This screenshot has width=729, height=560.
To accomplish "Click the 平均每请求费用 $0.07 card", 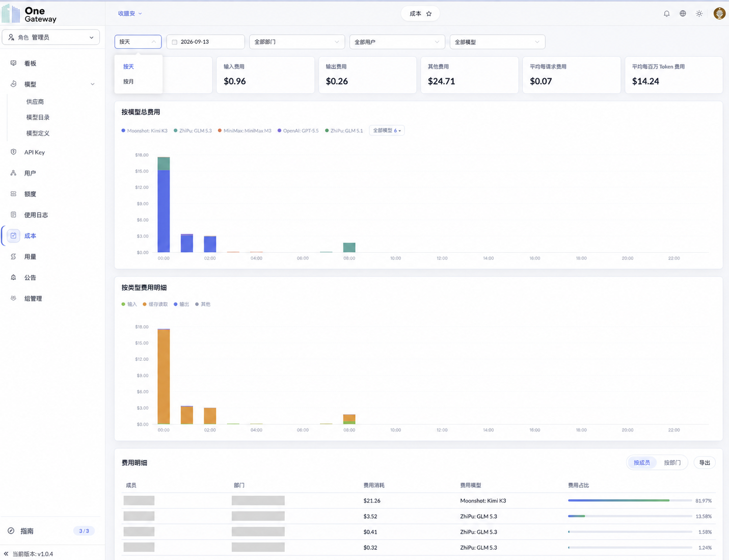I will pyautogui.click(x=572, y=75).
